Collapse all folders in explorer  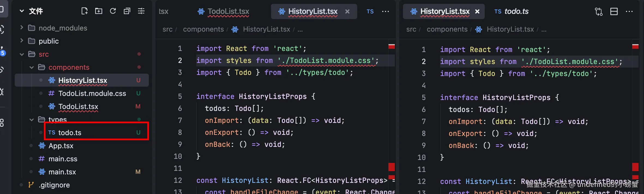[x=127, y=11]
